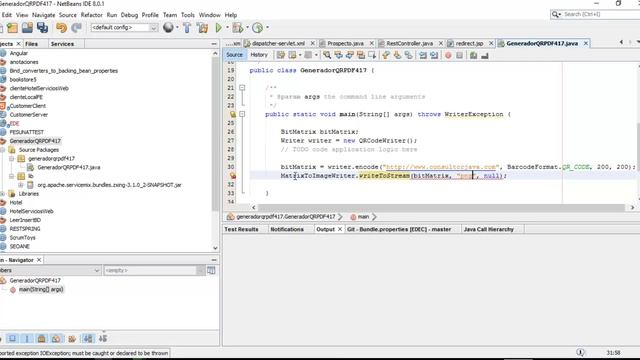Click the Clean and Build Project icon
Image resolution: width=640 pixels, height=360 pixels.
pos(202,28)
